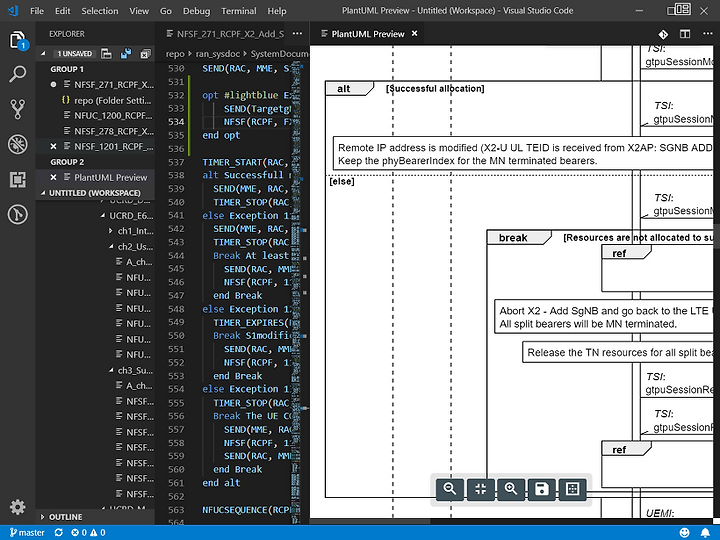Open More Actions for the preview group
The height and width of the screenshot is (540, 720).
tap(708, 34)
